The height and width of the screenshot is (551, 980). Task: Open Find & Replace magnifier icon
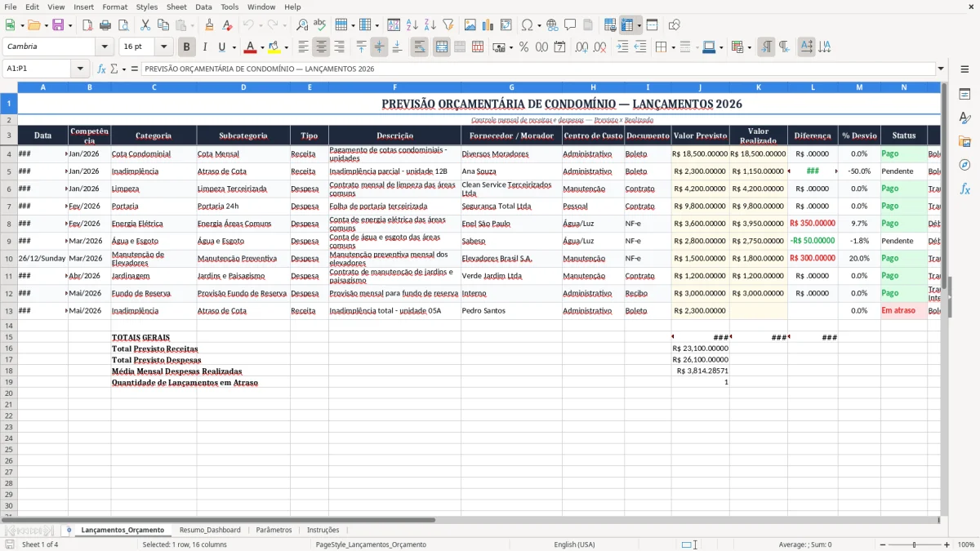302,25
